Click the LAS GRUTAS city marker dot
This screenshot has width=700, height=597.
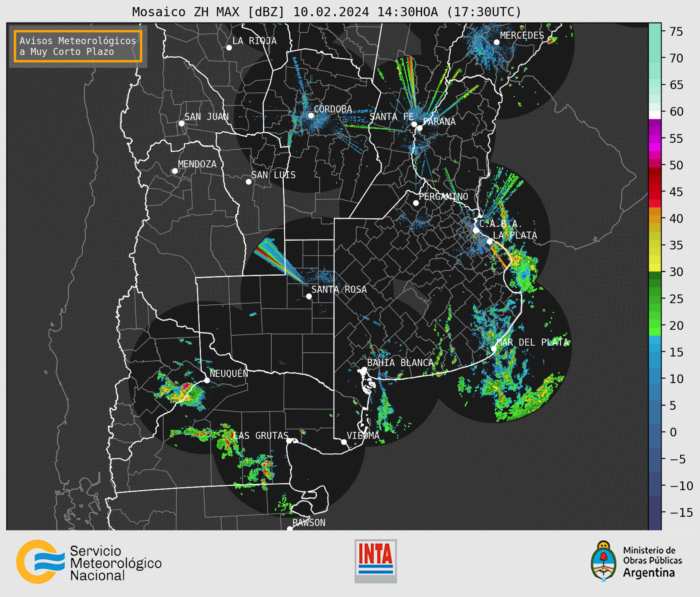coord(289,441)
